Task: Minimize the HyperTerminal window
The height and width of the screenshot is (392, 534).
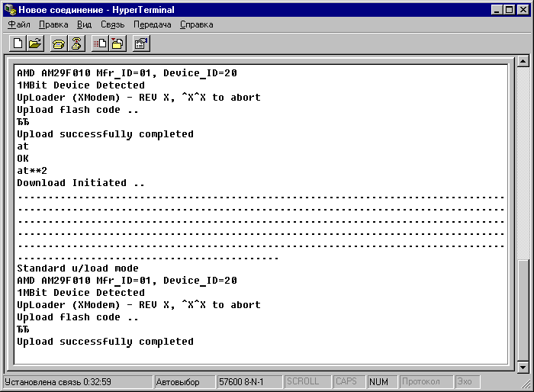Action: [497, 10]
